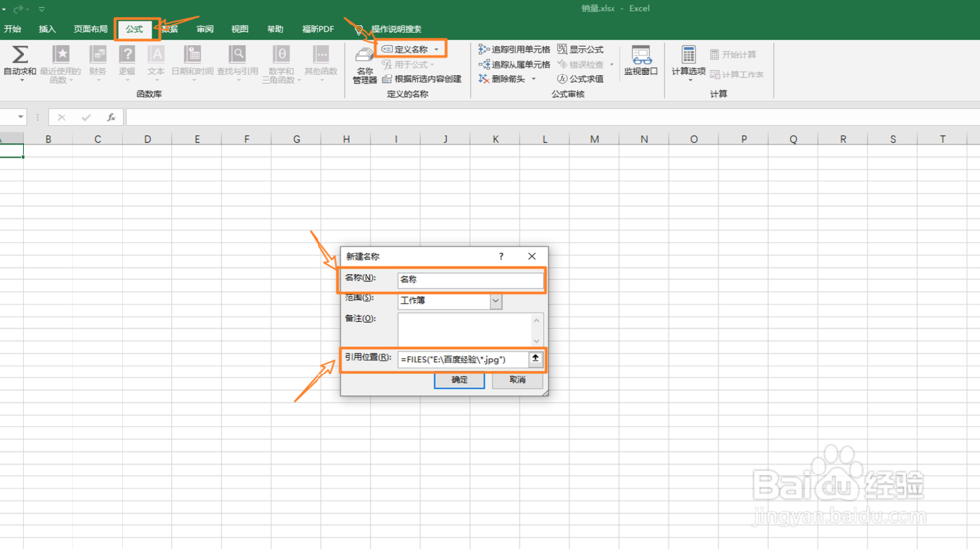The height and width of the screenshot is (549, 980).
Task: Open the Financial (财务) function library
Action: pos(97,63)
